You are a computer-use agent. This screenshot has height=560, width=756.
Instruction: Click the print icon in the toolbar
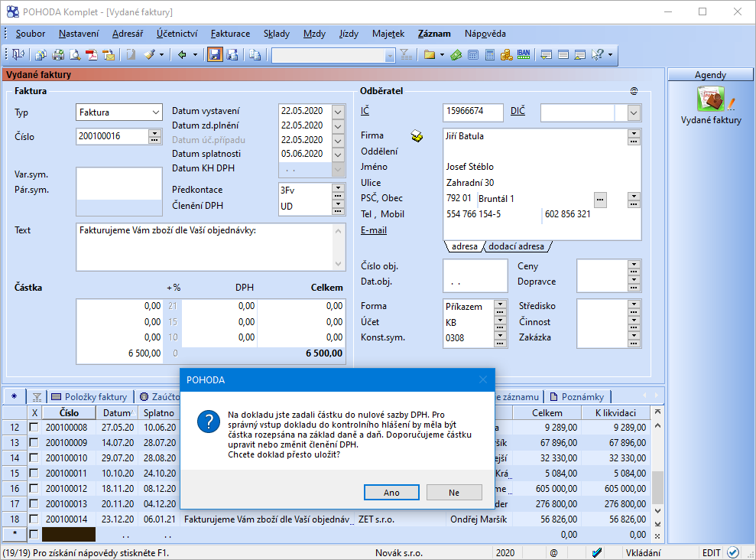coord(58,55)
